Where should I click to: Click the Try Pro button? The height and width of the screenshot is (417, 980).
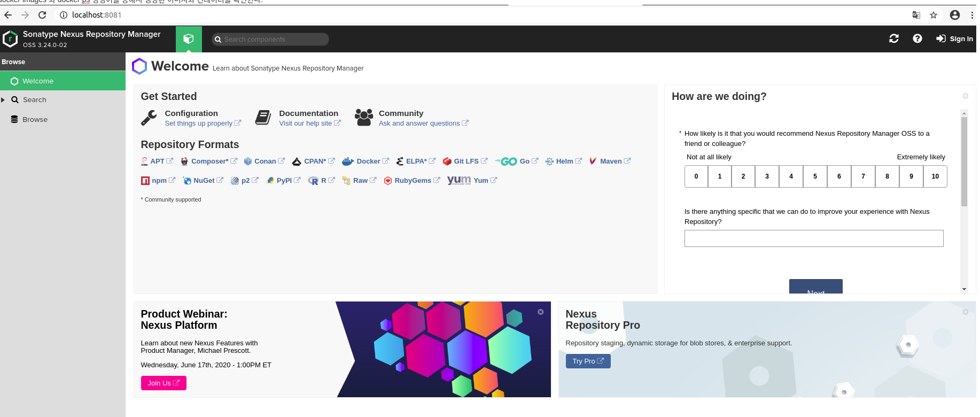tap(588, 361)
